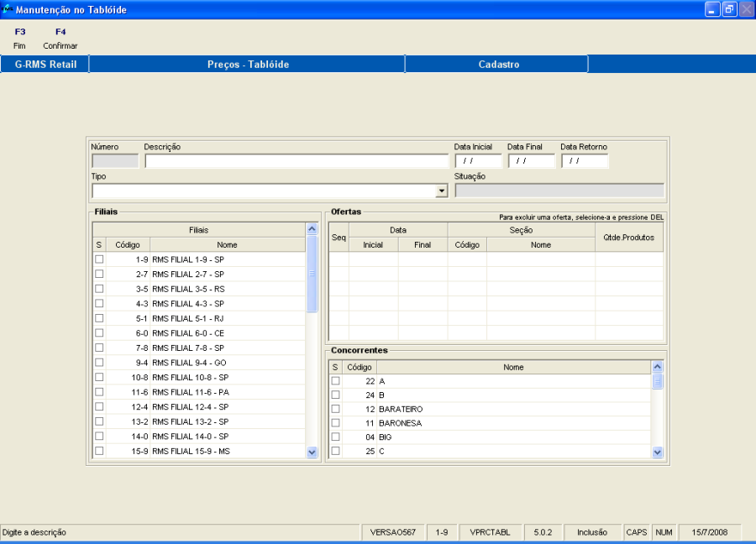Click the 5.0.2 version in status bar
This screenshot has height=544, width=756.
tap(543, 532)
